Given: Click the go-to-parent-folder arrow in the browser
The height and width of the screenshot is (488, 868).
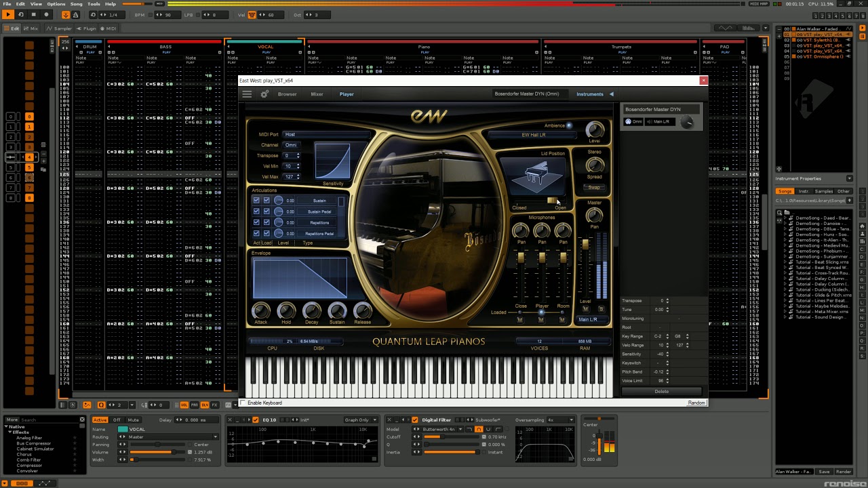Looking at the screenshot, I should [x=850, y=201].
